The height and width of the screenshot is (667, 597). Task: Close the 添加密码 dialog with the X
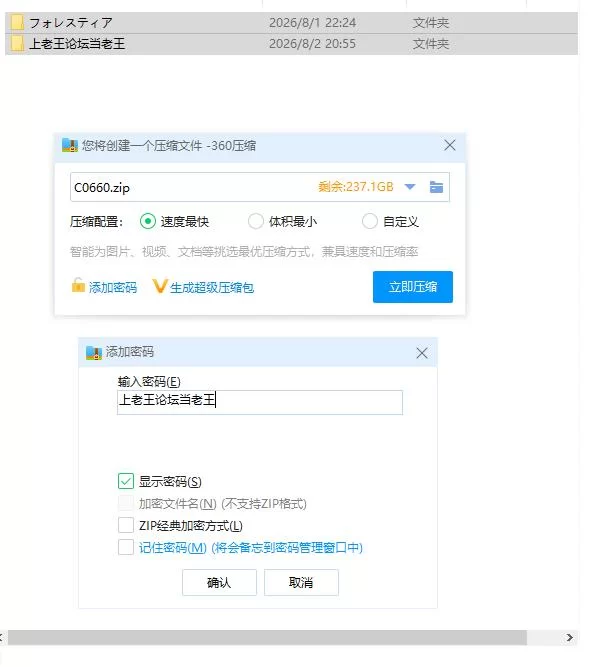click(422, 353)
